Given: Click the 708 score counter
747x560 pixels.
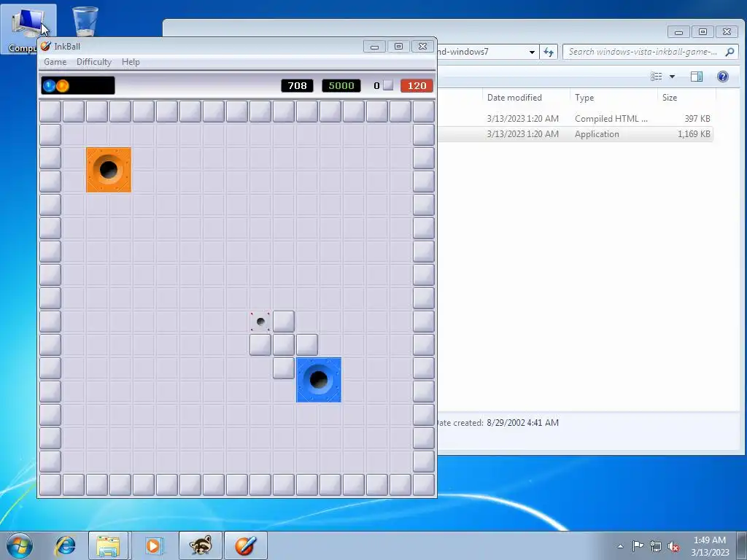Looking at the screenshot, I should 298,86.
